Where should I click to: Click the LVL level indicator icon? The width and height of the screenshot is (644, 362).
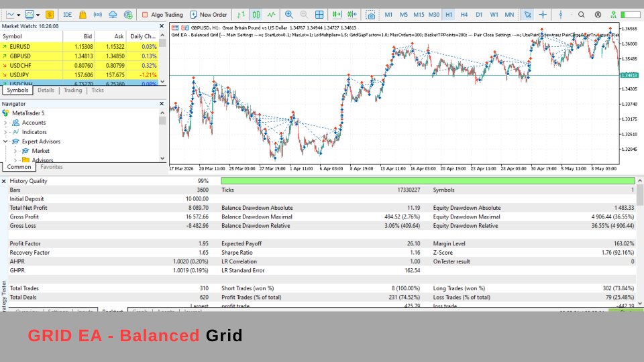point(613,15)
